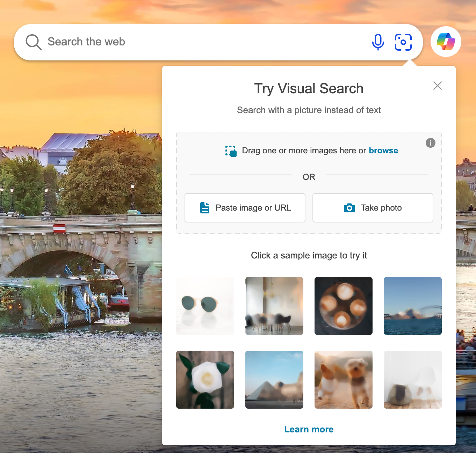Open the Learn more link
The image size is (476, 453).
tap(309, 429)
